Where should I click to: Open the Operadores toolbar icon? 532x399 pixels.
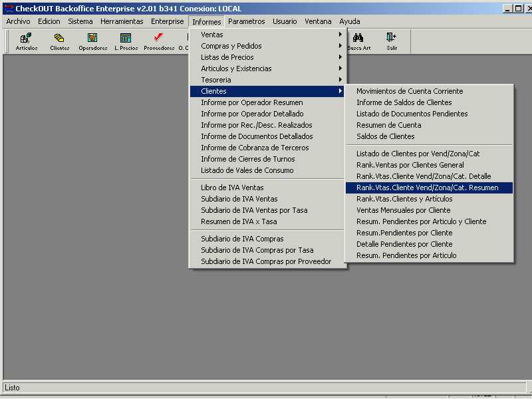tap(92, 41)
